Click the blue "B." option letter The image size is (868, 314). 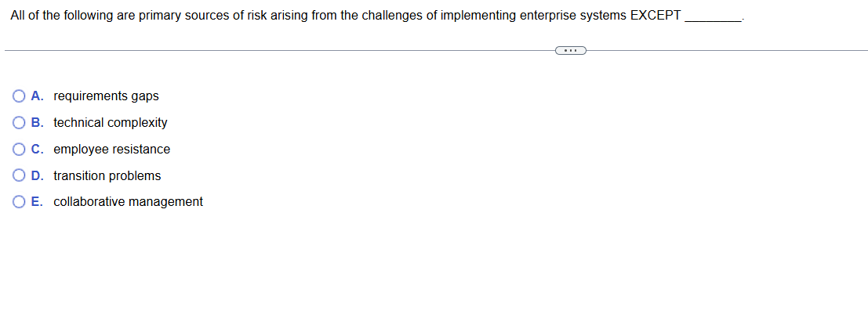click(38, 123)
